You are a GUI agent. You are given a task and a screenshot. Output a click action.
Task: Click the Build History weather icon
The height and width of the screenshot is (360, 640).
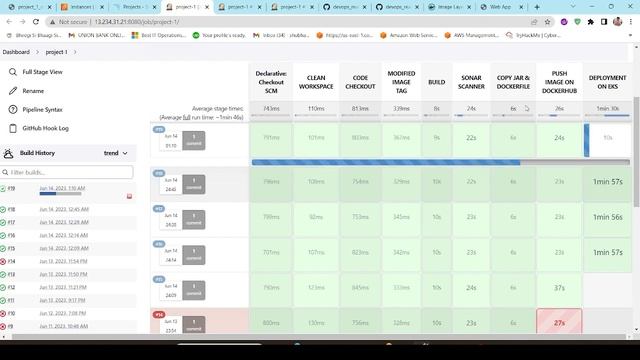click(9, 153)
